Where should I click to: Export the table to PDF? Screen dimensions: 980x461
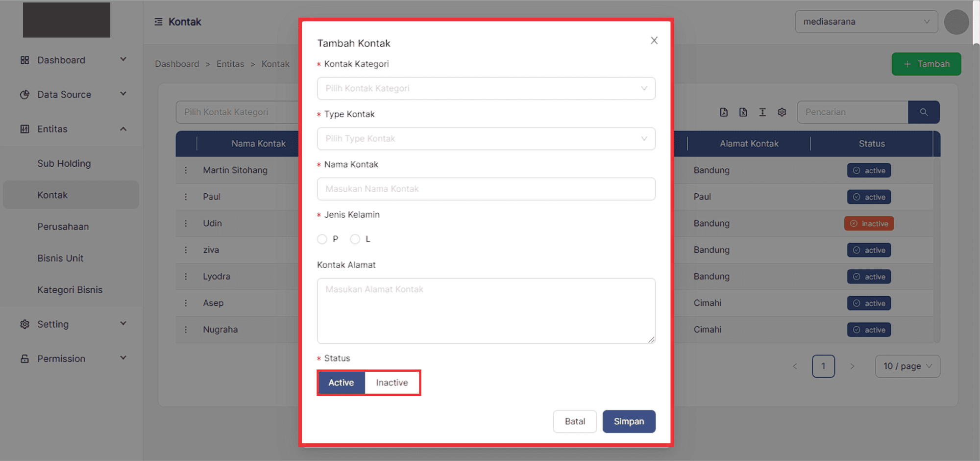[x=724, y=112]
